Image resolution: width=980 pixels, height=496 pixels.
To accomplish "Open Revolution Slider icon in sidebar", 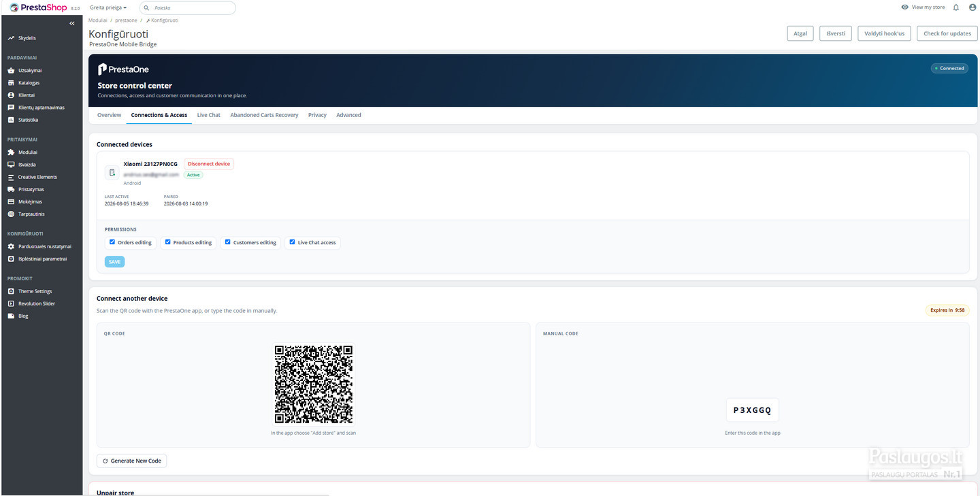I will click(11, 303).
